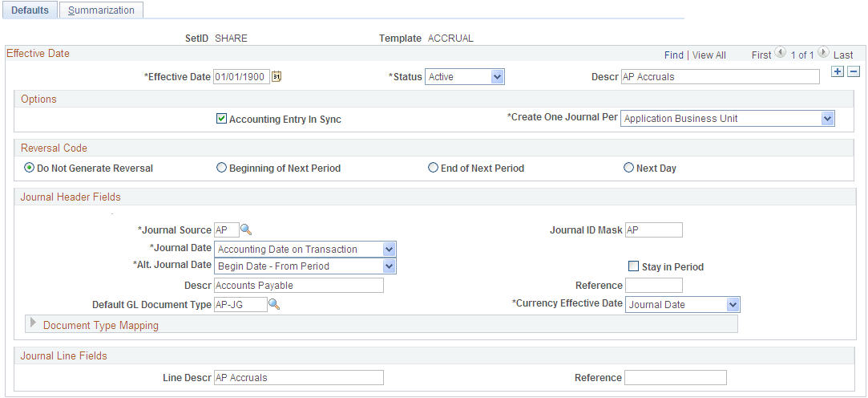868x398 pixels.
Task: Select Do Not Generate Reversal option
Action: click(30, 168)
